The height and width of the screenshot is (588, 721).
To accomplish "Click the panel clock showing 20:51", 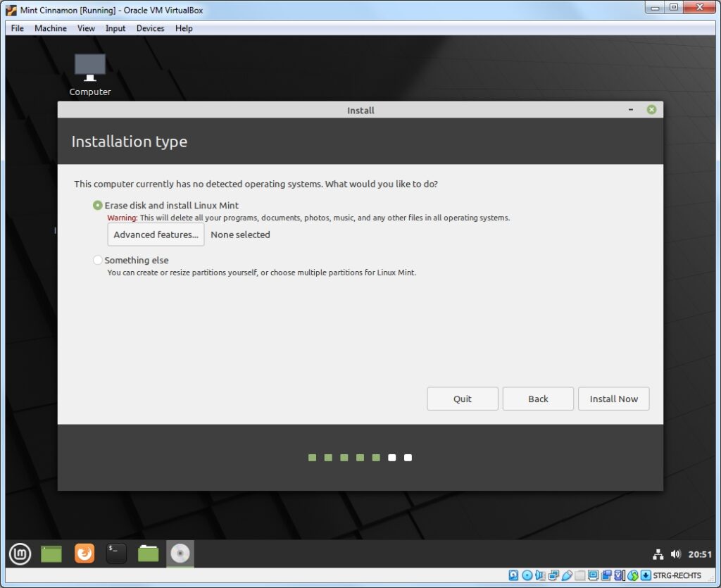I will tap(699, 554).
